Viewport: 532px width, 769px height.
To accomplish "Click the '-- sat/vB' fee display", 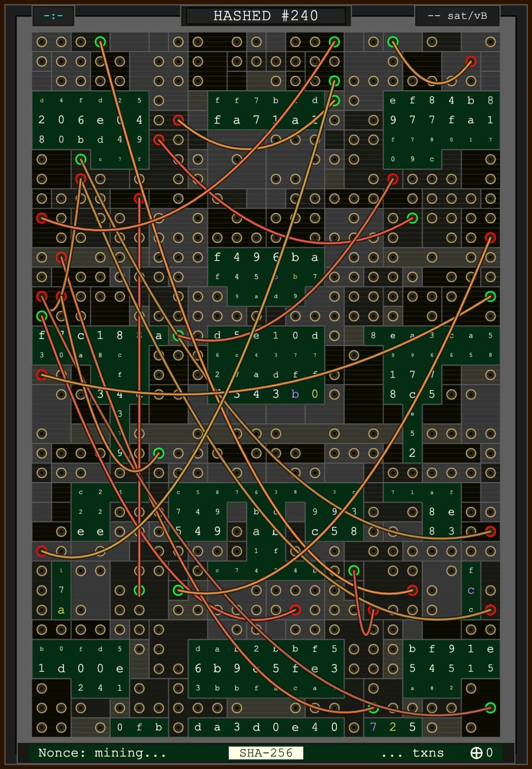I will (457, 16).
